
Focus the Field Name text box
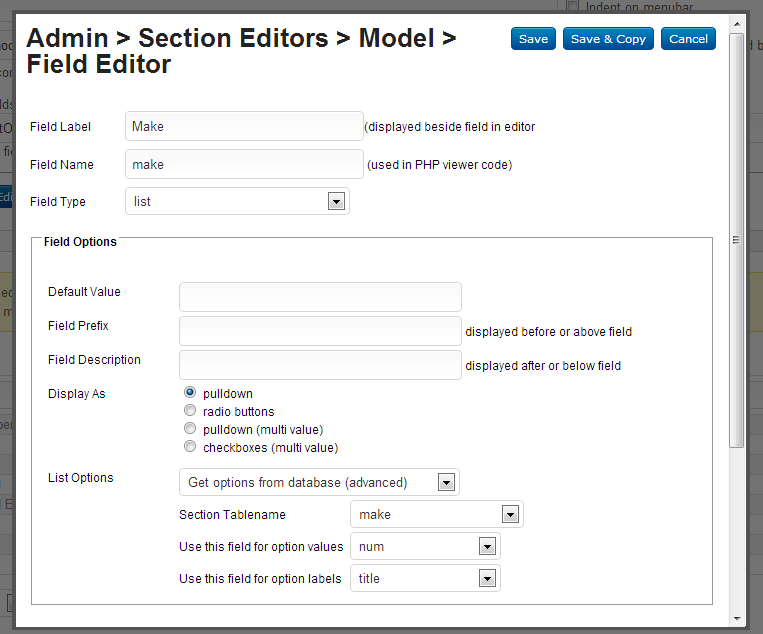tap(244, 164)
